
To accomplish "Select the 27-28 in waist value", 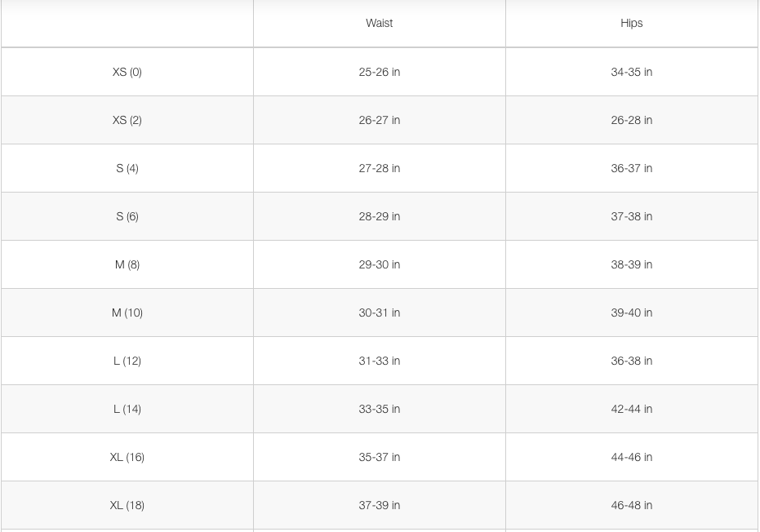I will [x=379, y=168].
